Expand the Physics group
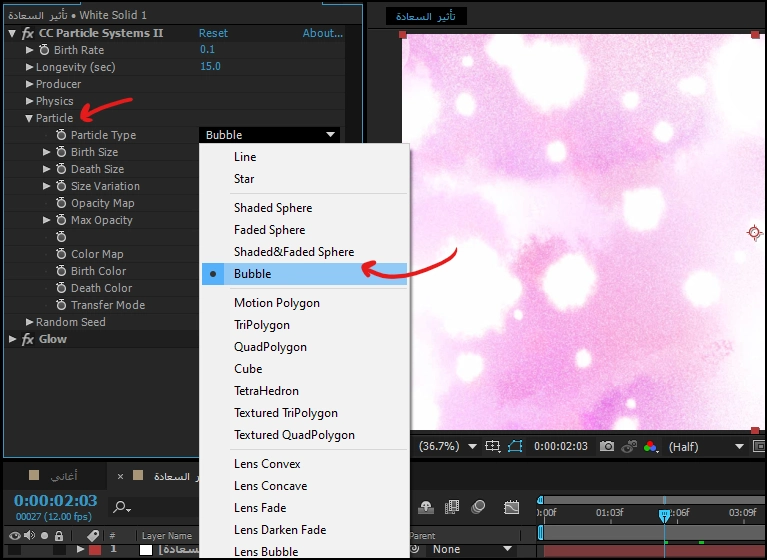This screenshot has width=767, height=560. [29, 101]
